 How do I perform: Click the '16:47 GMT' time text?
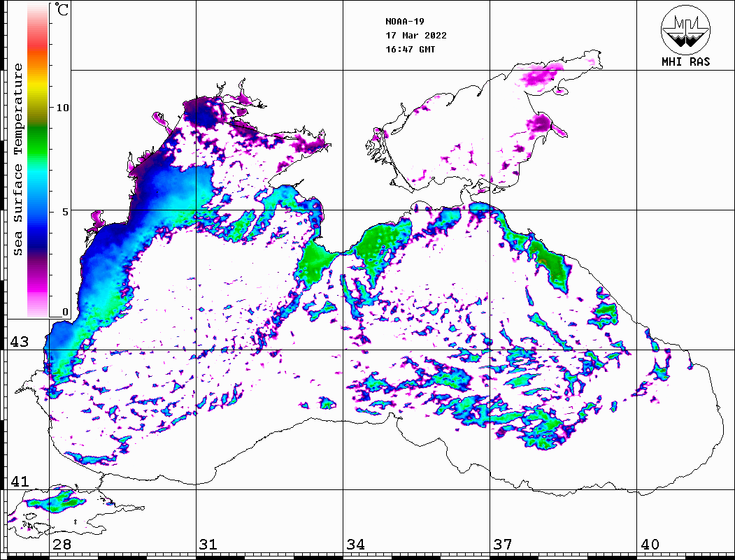(x=410, y=49)
